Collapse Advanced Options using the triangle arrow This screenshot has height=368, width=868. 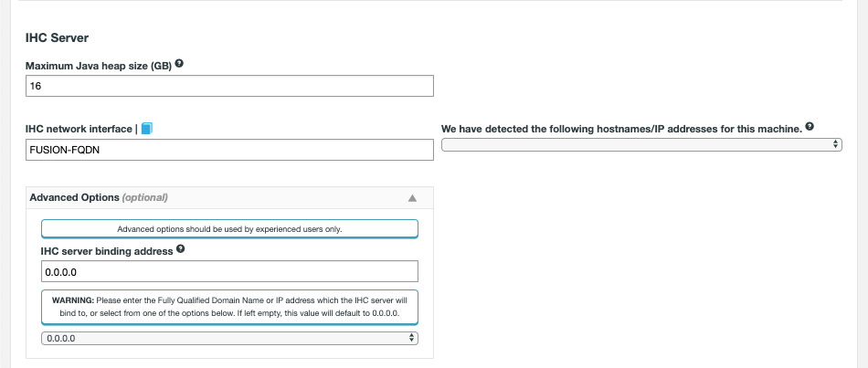pos(412,198)
